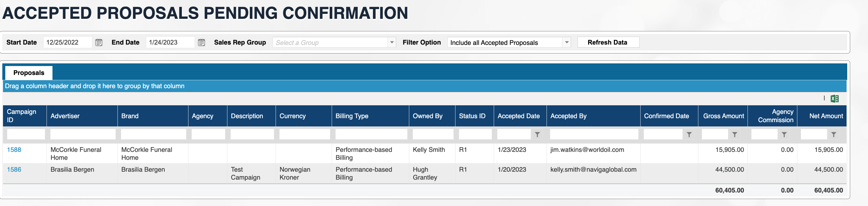This screenshot has width=868, height=206.
Task: Open the Start Date calendar picker
Action: pos(99,43)
